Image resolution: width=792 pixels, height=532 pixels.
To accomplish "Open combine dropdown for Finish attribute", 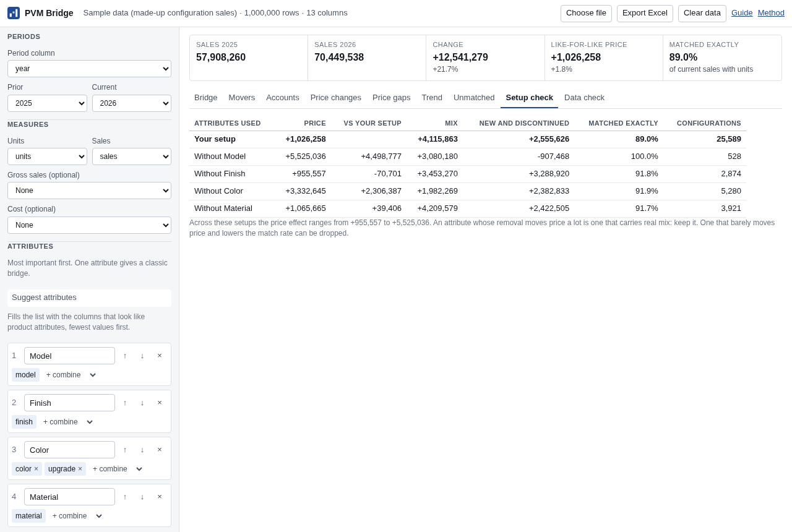I will pyautogui.click(x=67, y=422).
